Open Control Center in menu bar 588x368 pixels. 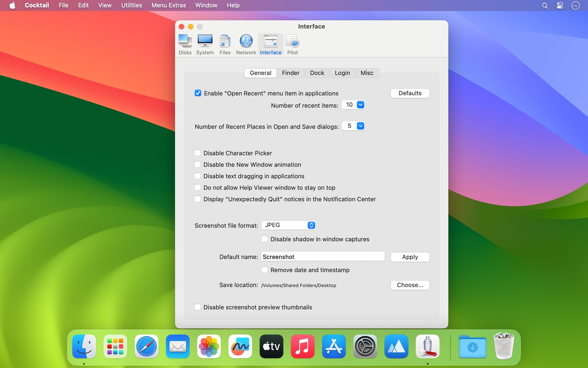[x=560, y=5]
